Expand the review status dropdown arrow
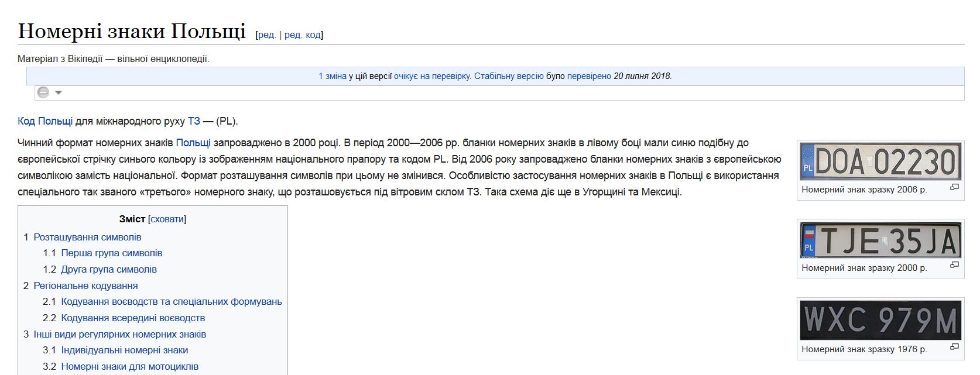 59,92
